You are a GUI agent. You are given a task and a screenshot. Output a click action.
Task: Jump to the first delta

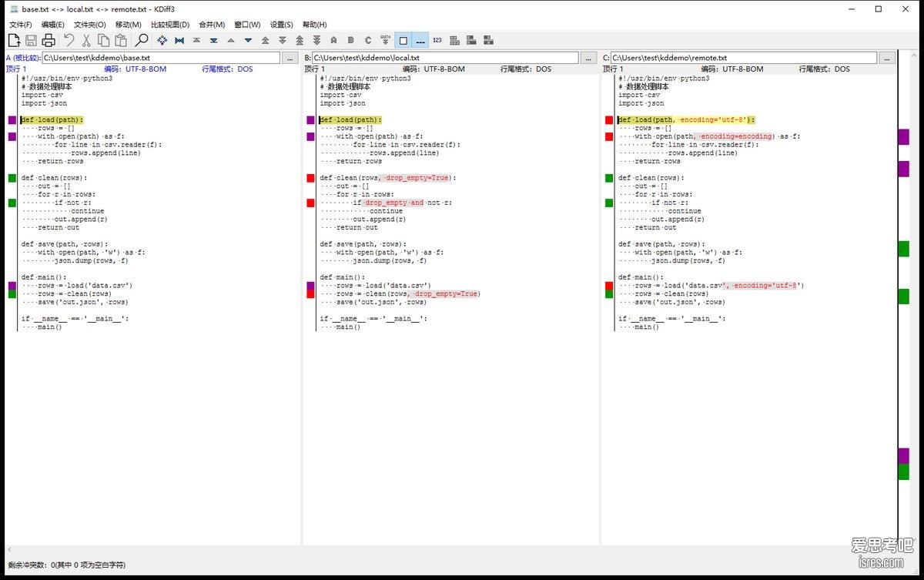(196, 40)
